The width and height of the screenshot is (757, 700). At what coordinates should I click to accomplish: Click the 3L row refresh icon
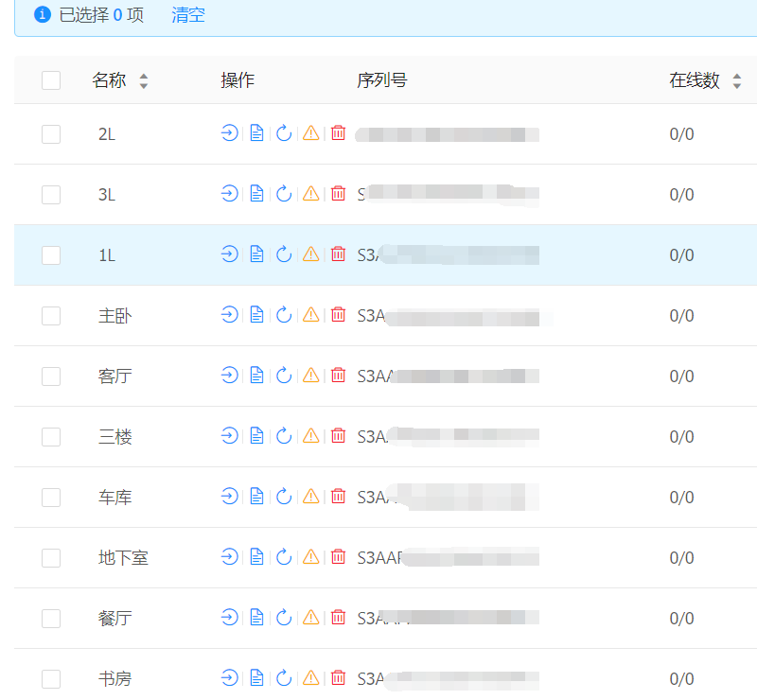click(284, 194)
